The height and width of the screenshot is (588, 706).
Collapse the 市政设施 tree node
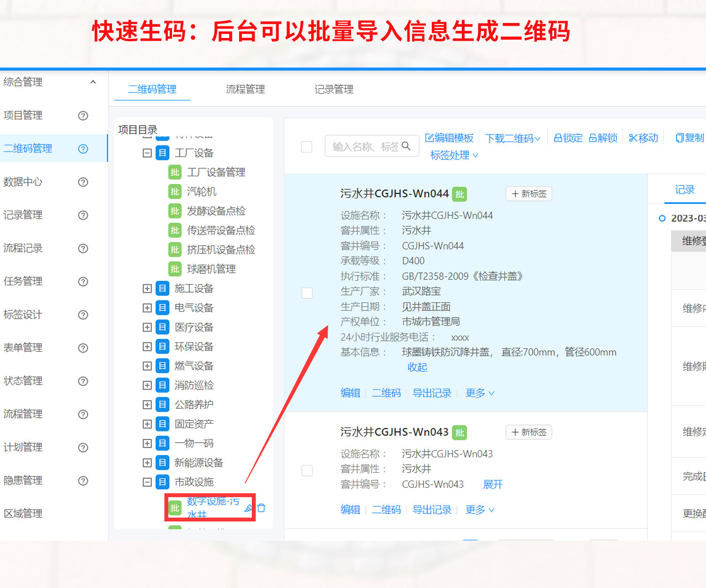pos(147,482)
